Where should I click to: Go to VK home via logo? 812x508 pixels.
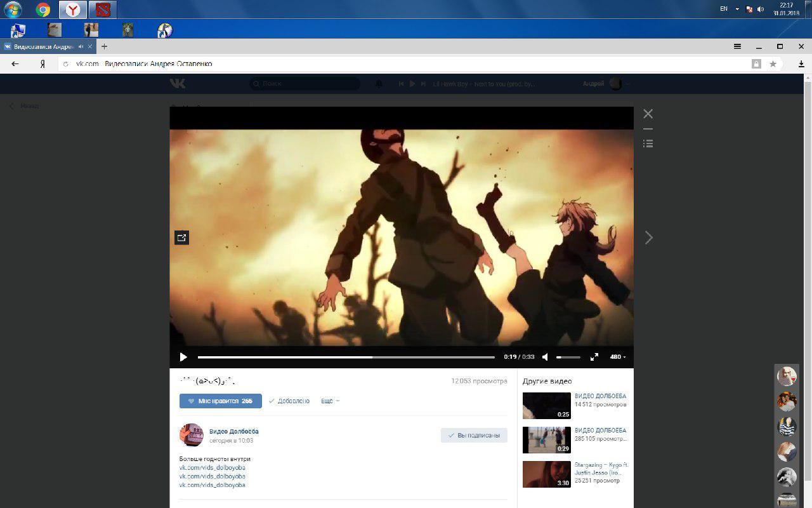pos(178,84)
